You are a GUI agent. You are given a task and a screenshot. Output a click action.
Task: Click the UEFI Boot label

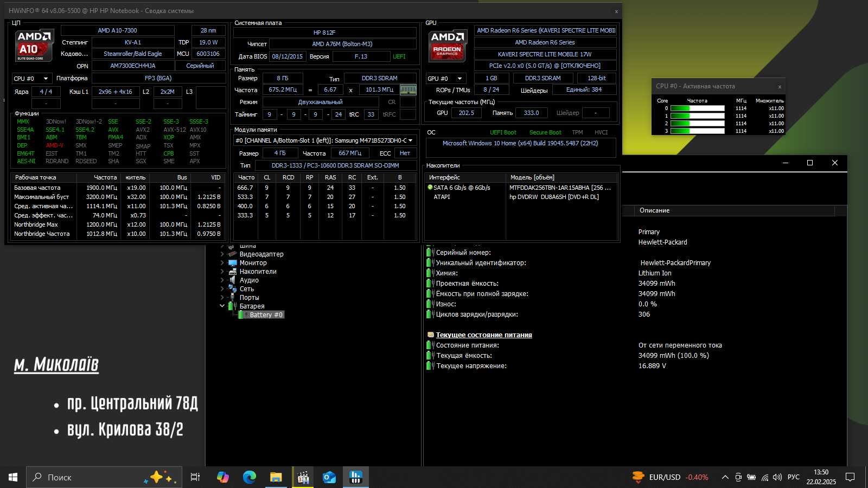pos(503,132)
